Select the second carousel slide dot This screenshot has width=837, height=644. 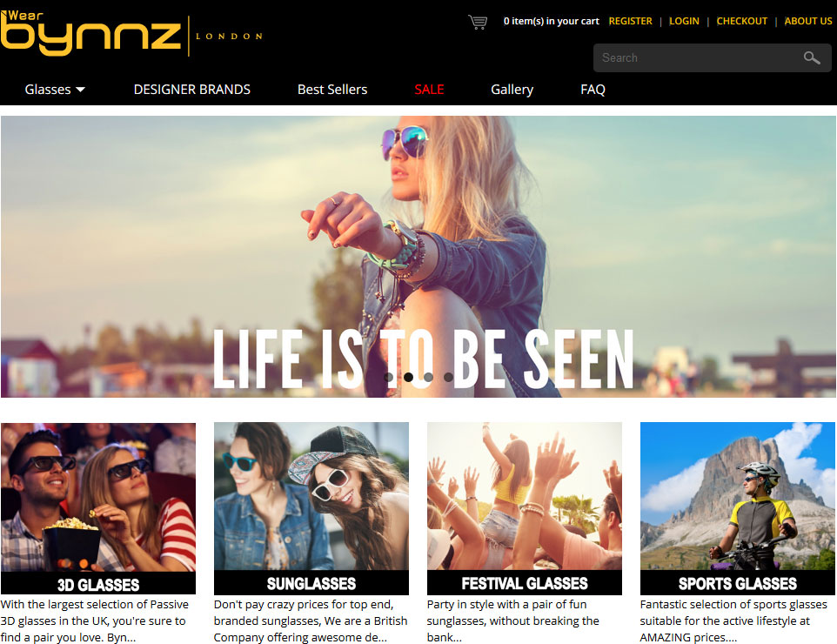[408, 377]
